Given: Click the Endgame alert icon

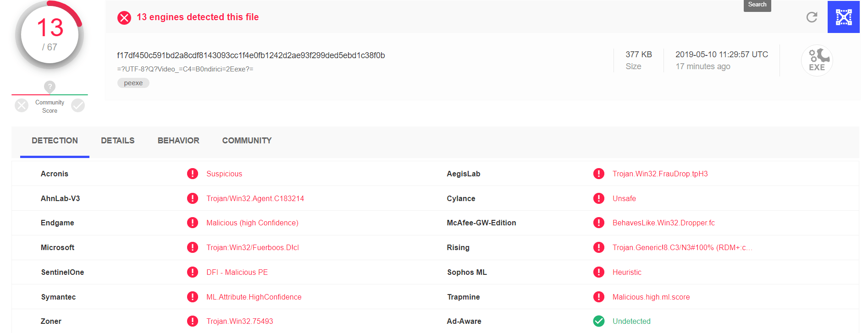Looking at the screenshot, I should tap(193, 223).
